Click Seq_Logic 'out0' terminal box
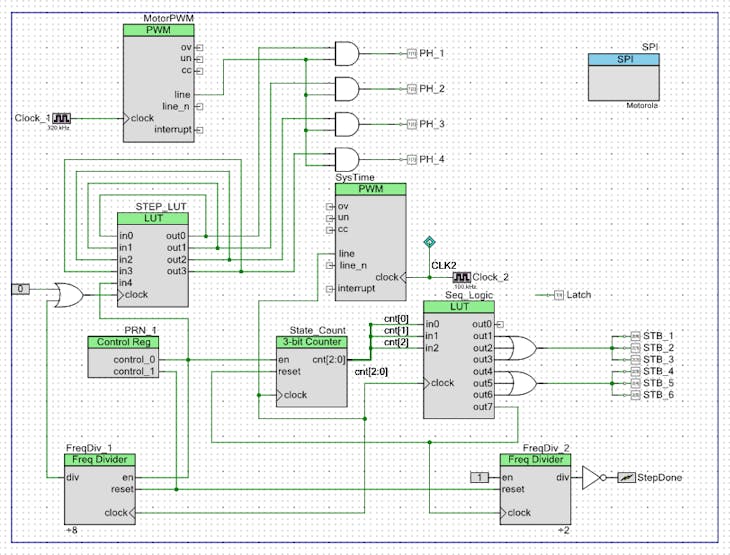This screenshot has width=730, height=555. (x=500, y=325)
